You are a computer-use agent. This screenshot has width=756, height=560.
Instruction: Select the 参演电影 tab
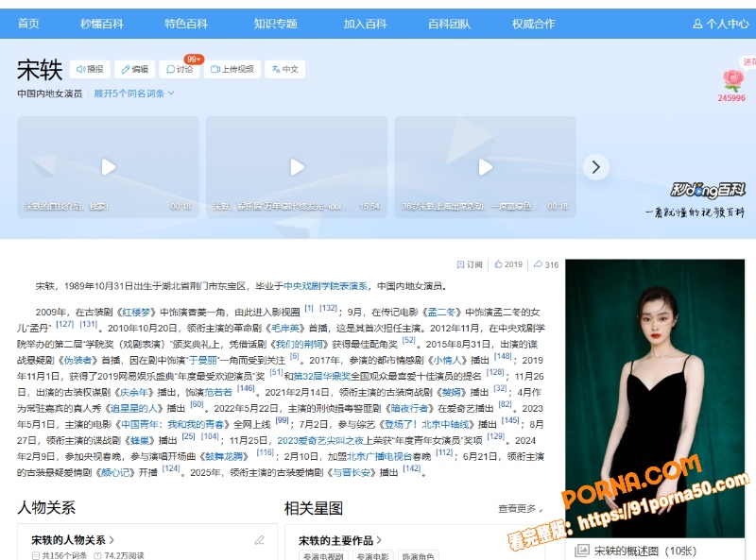(x=372, y=555)
